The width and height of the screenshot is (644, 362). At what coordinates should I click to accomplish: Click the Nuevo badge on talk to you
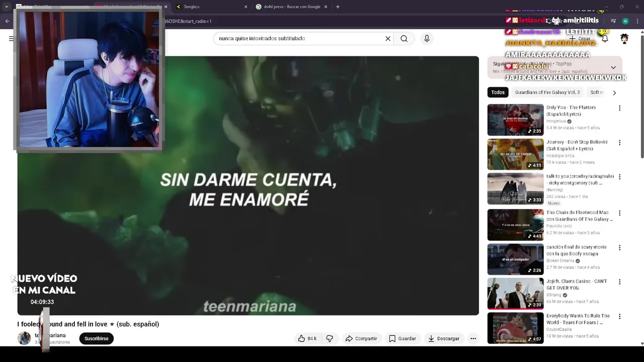tap(553, 203)
